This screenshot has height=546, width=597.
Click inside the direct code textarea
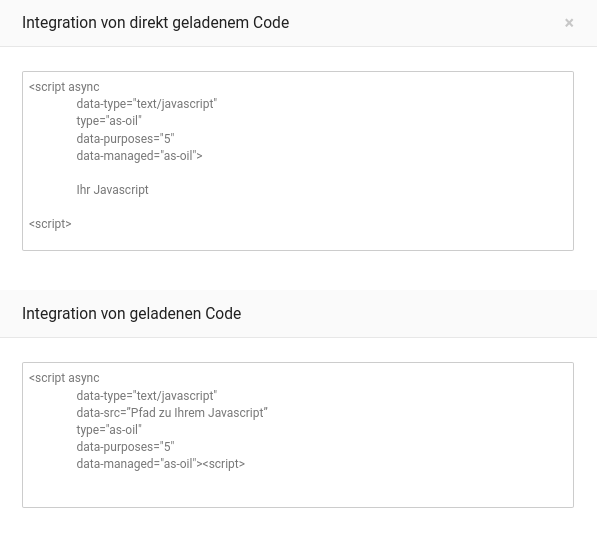(298, 161)
